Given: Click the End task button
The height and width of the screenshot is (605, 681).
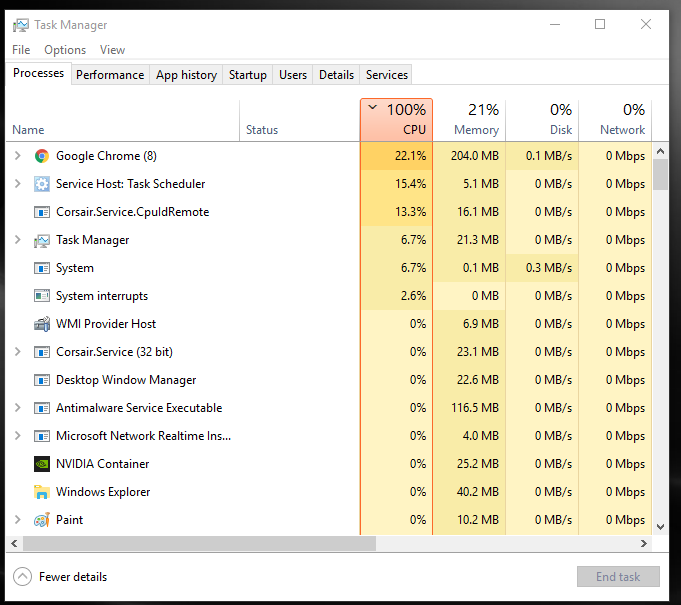Looking at the screenshot, I should click(618, 577).
